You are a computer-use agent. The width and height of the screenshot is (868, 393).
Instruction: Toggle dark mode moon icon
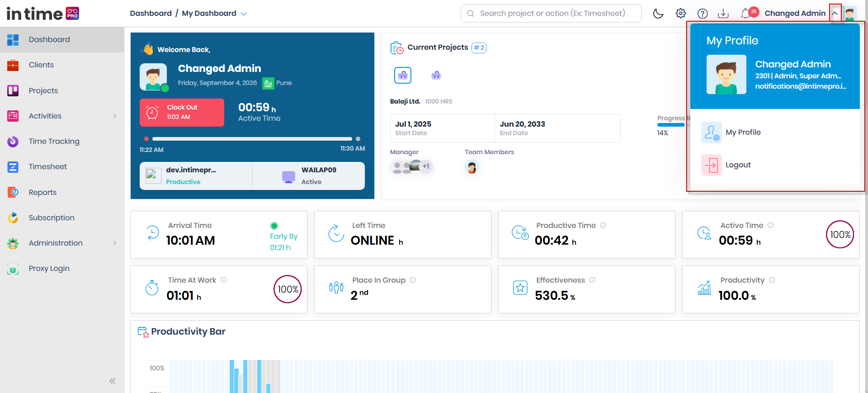click(x=658, y=14)
